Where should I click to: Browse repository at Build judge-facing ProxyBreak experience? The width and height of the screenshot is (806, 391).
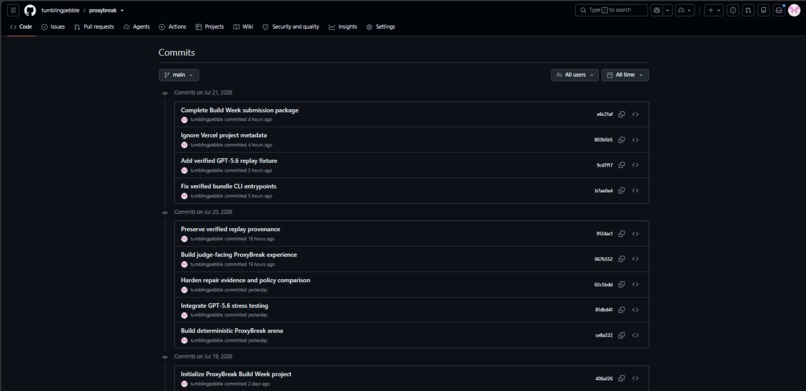636,259
